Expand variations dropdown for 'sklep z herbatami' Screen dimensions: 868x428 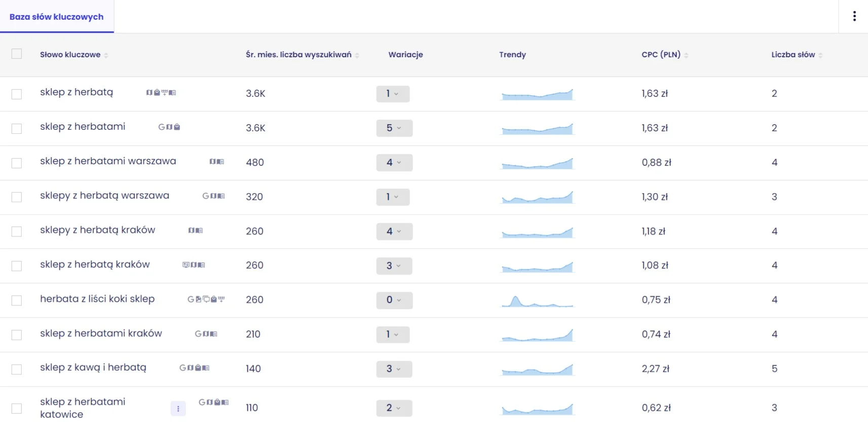point(394,128)
